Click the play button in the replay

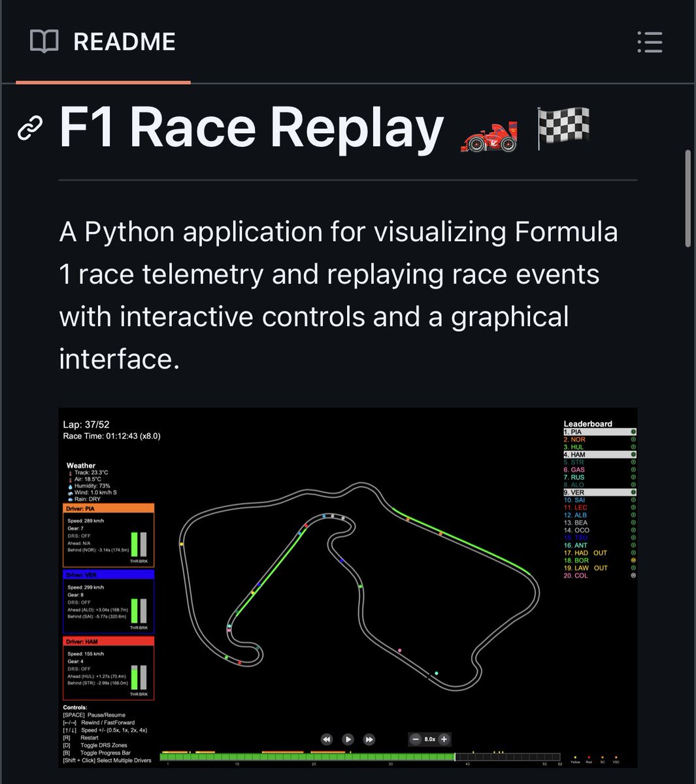click(x=348, y=739)
